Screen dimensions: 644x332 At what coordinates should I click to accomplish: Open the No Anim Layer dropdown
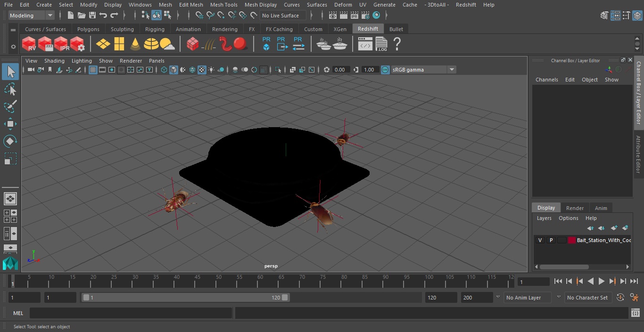point(528,298)
